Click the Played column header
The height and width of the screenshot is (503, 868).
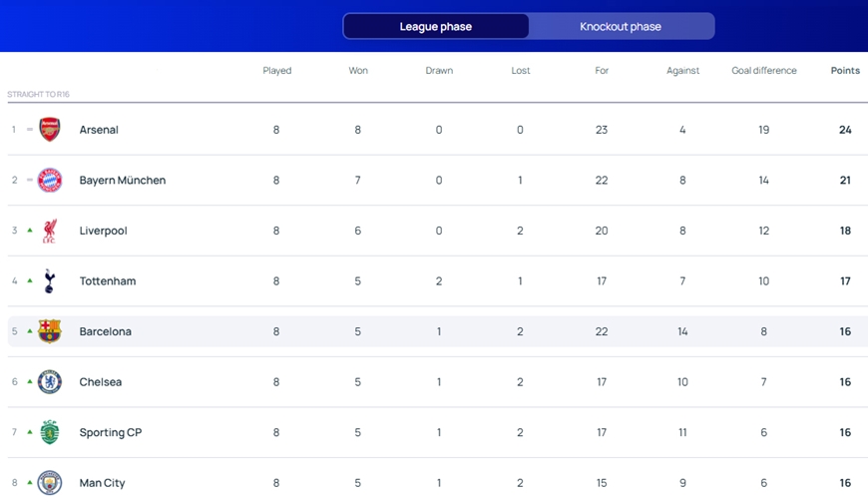pyautogui.click(x=277, y=71)
